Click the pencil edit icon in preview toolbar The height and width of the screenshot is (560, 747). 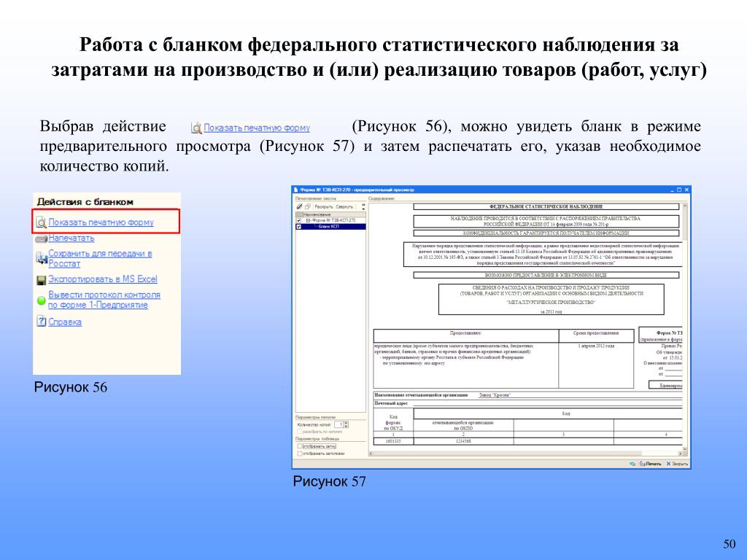click(298, 207)
